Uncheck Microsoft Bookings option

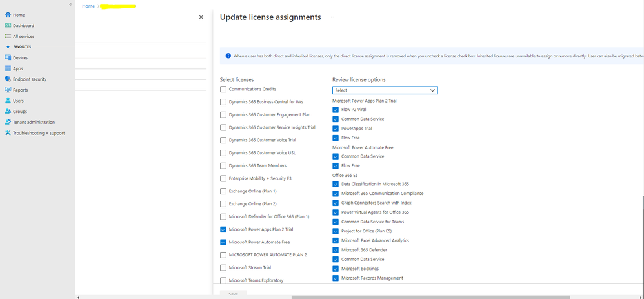[336, 269]
